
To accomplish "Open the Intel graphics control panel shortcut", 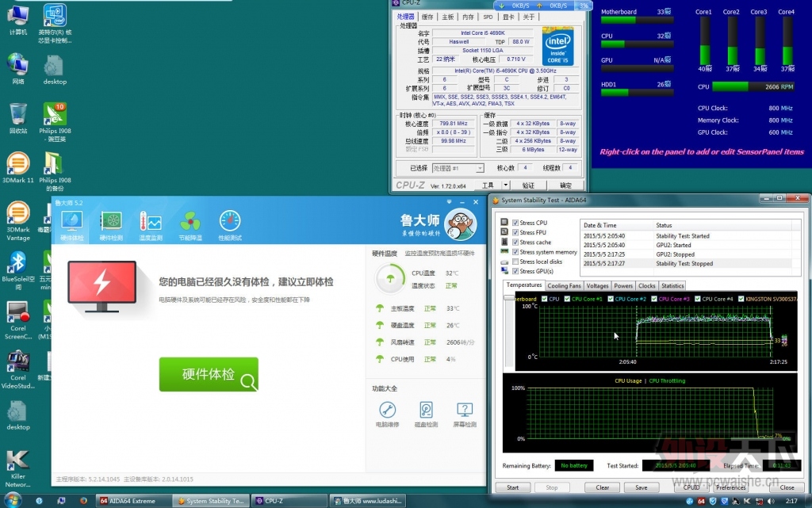I will [x=55, y=23].
